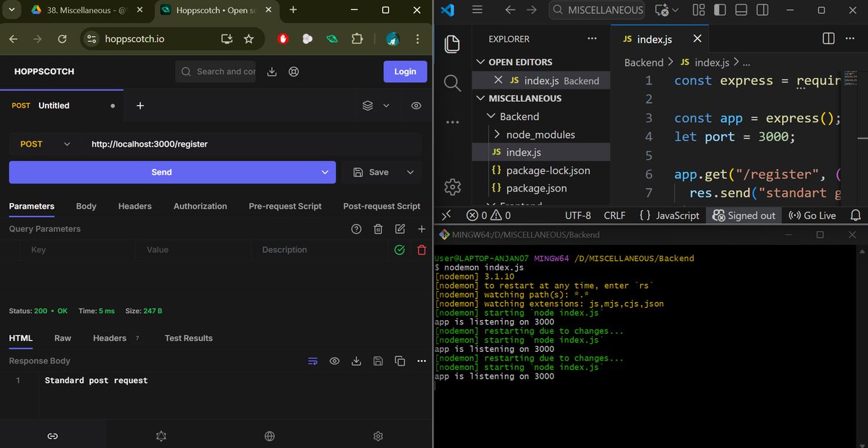Open the Pre-request Script tab
The height and width of the screenshot is (448, 868).
(285, 206)
